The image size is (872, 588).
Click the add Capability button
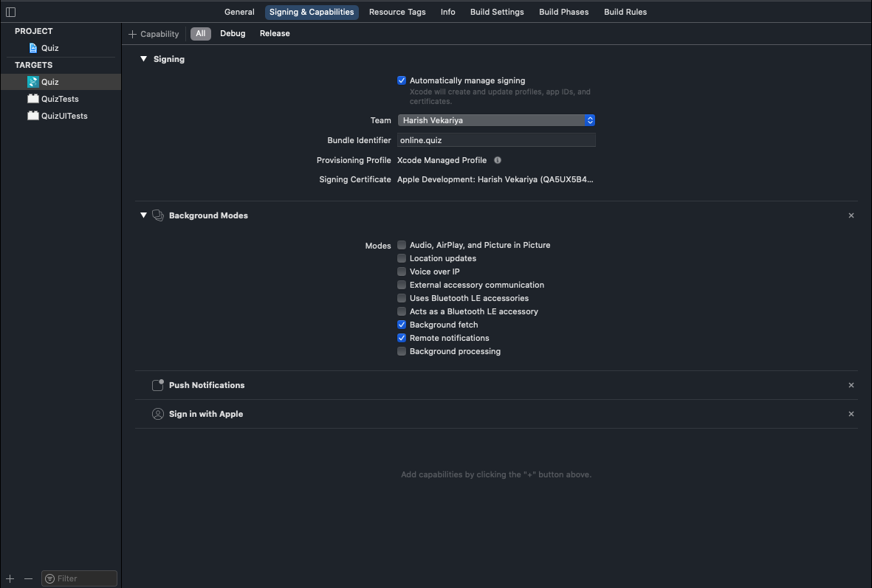[x=154, y=34]
